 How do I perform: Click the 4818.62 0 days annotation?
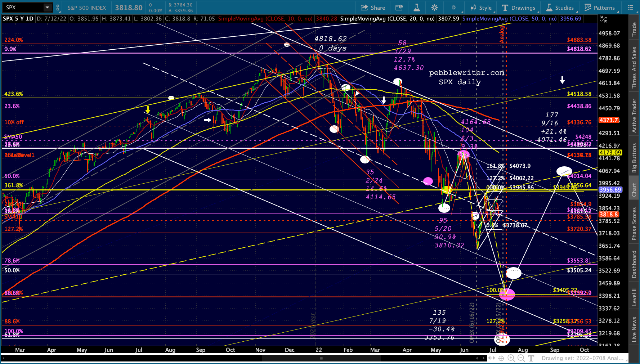(330, 43)
